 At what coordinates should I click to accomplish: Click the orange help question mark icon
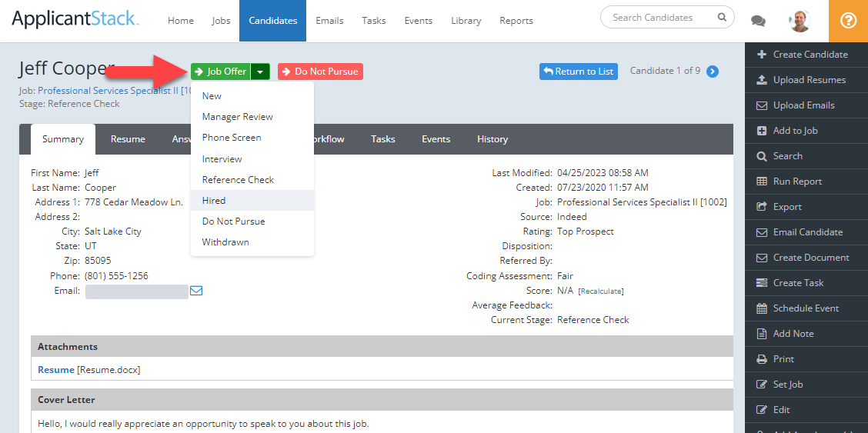848,21
